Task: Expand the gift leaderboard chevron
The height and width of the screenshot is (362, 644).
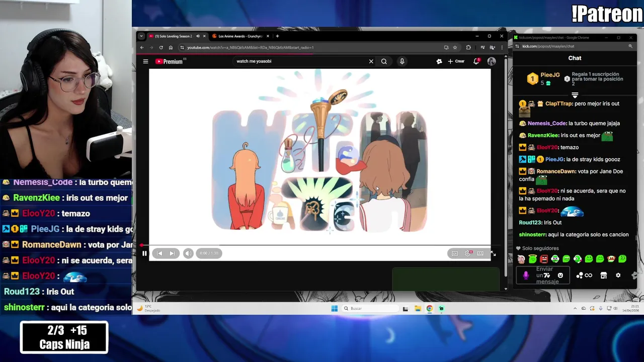Action: (575, 95)
